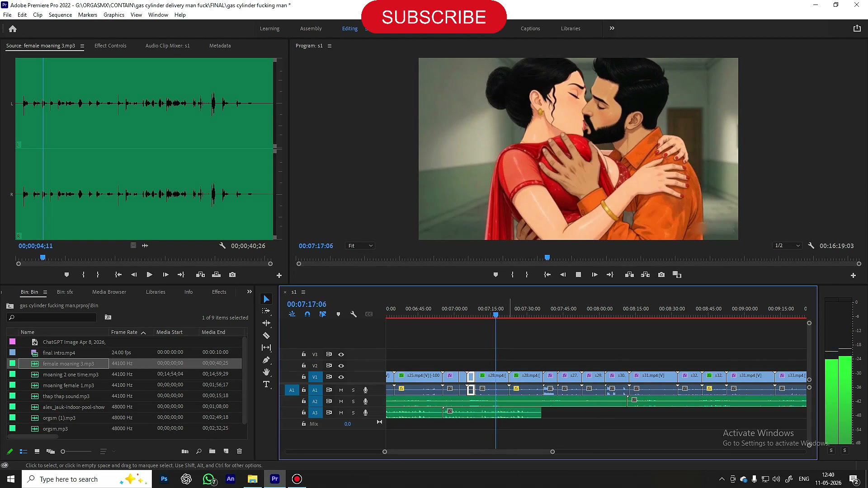This screenshot has width=868, height=488.
Task: Select the Pen tool
Action: (266, 360)
